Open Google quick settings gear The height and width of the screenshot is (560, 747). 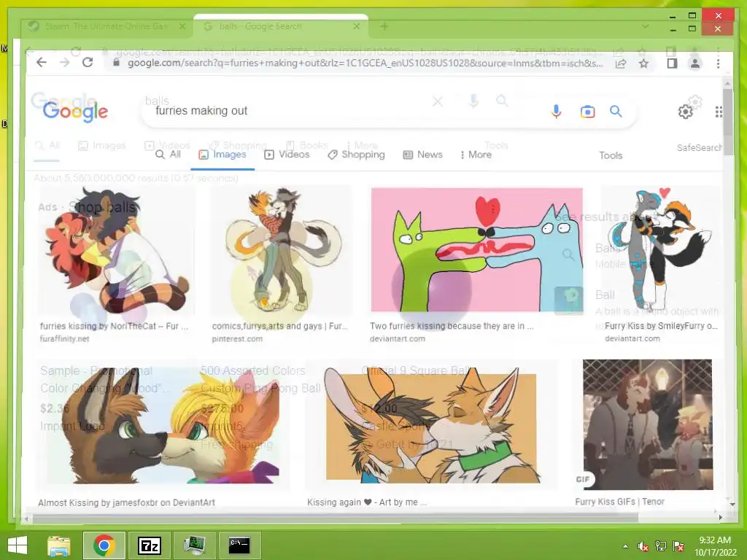(685, 112)
